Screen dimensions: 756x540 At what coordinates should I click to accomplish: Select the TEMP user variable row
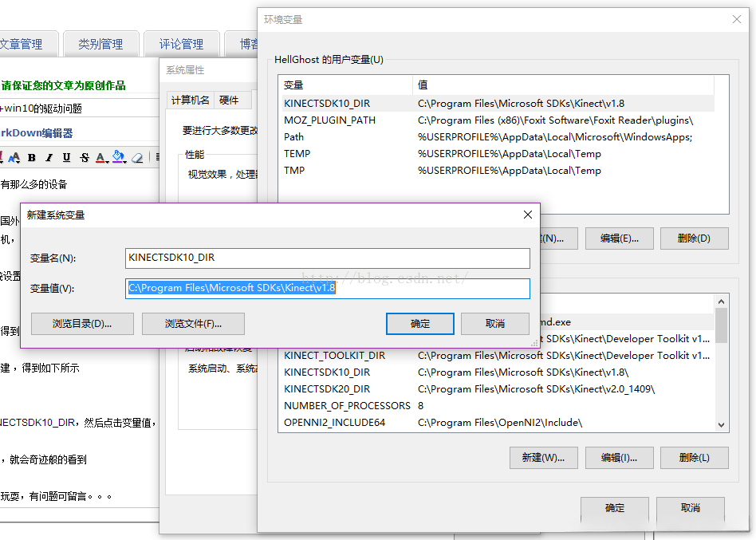tap(497, 154)
